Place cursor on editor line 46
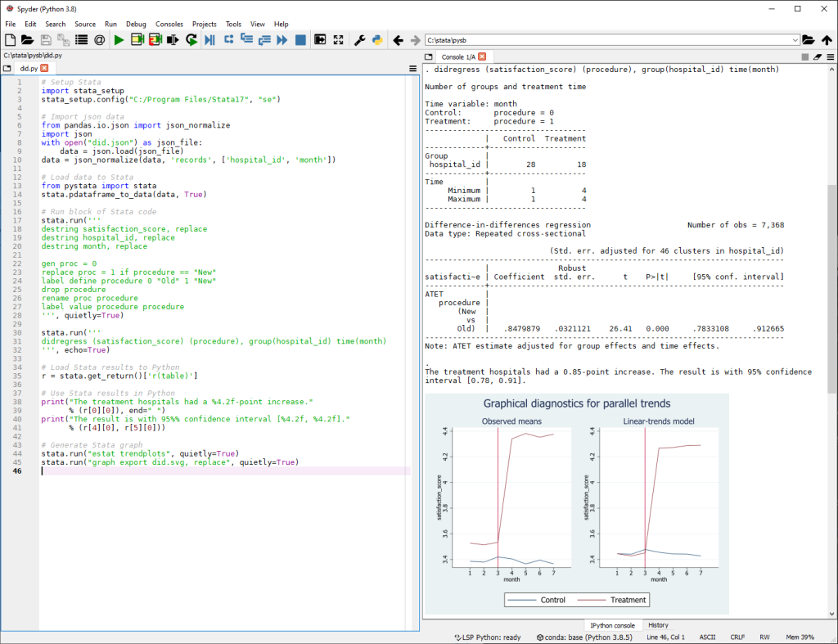The image size is (838, 644). tap(224, 471)
